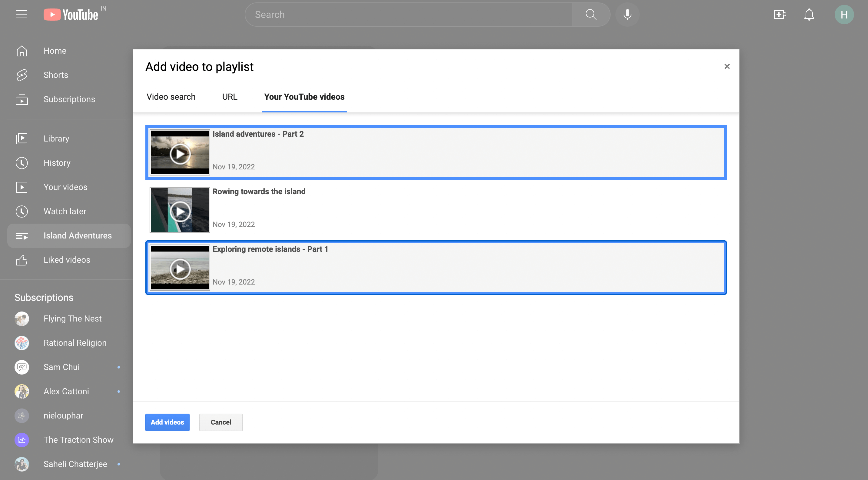Open notifications bell dropdown

[x=809, y=14]
